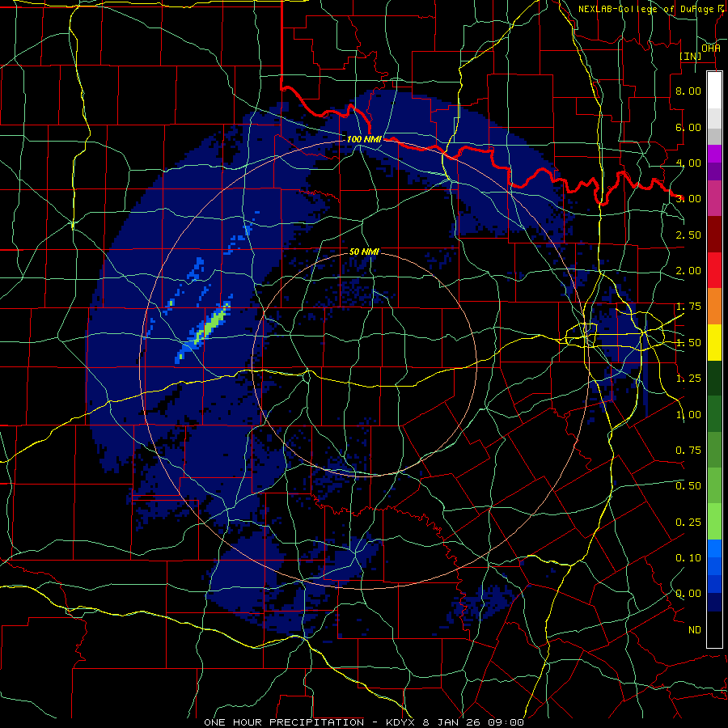Image resolution: width=728 pixels, height=728 pixels.
Task: Click the 0.10 legend value
Action: (688, 558)
